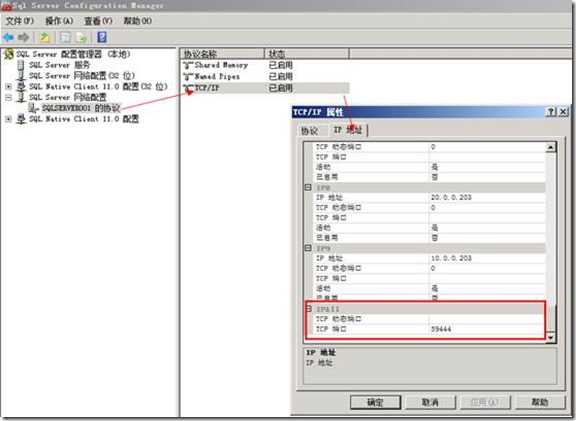The image size is (576, 421).
Task: Click the SQL Server 配置管理器 root node icon
Action: click(8, 54)
